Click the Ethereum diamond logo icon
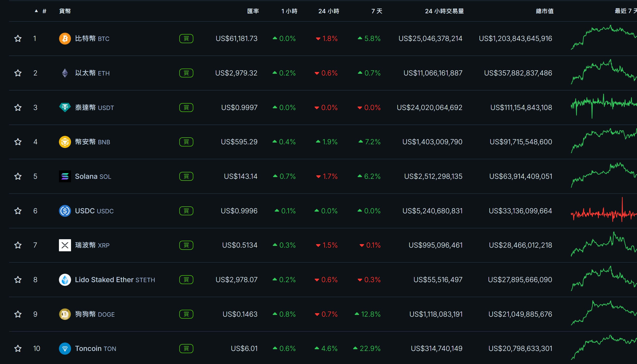This screenshot has height=364, width=637. click(x=65, y=73)
